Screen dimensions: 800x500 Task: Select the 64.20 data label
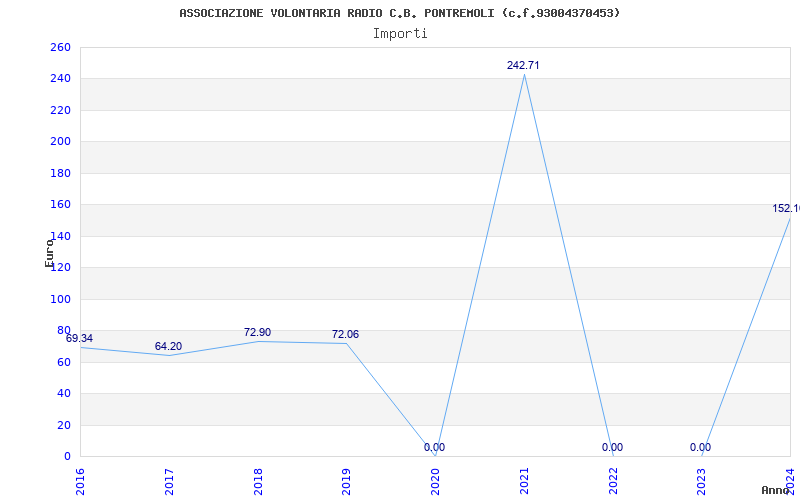coord(168,346)
